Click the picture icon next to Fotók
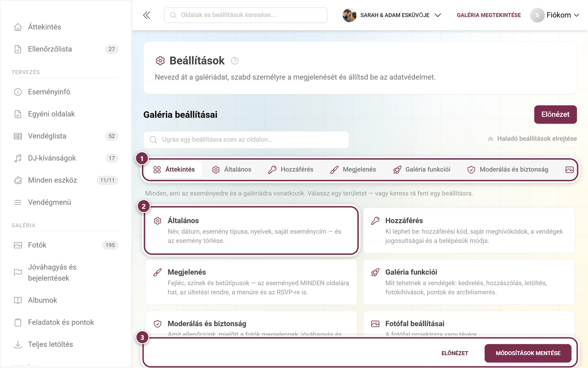The image size is (588, 368). [x=18, y=245]
